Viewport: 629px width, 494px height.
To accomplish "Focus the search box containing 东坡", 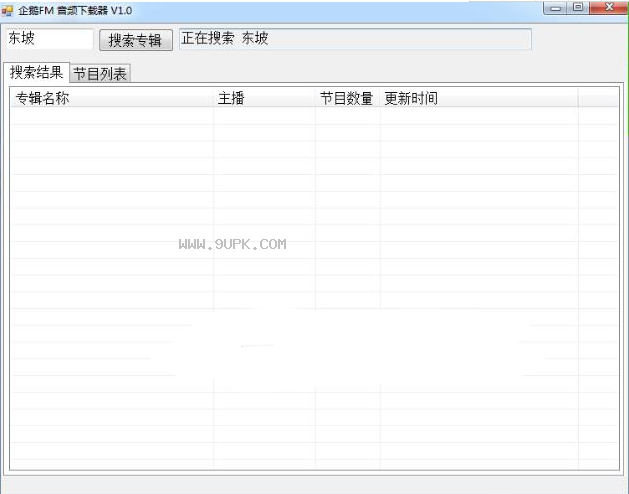I will (50, 39).
